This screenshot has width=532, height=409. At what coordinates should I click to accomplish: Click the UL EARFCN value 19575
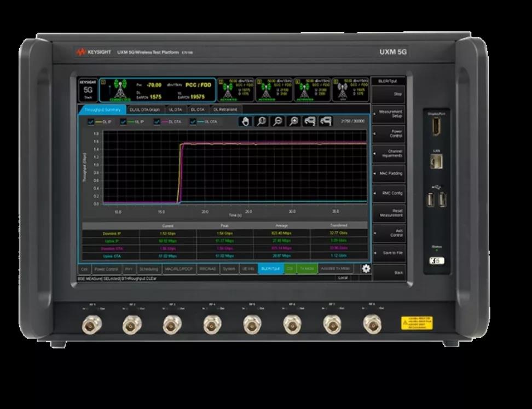point(198,97)
